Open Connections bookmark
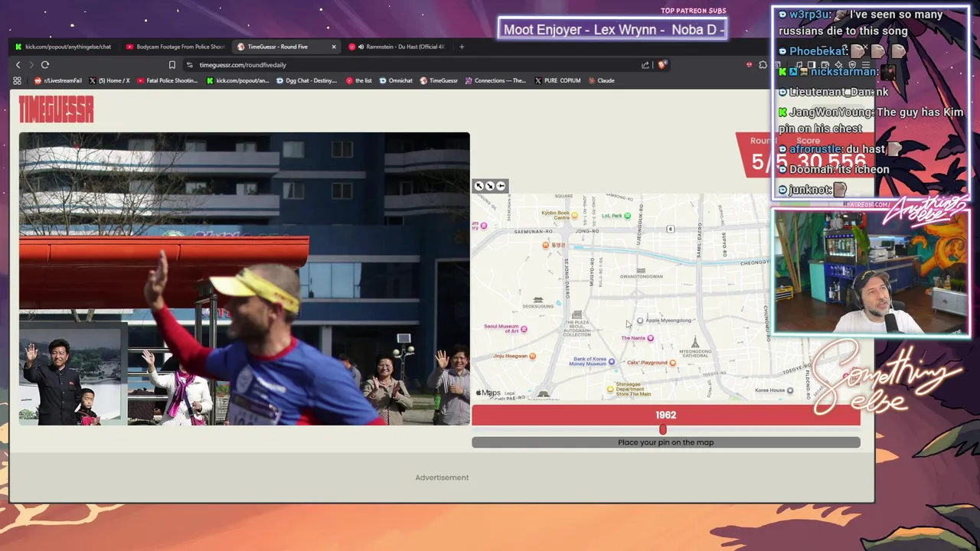The width and height of the screenshot is (980, 551). pyautogui.click(x=495, y=80)
